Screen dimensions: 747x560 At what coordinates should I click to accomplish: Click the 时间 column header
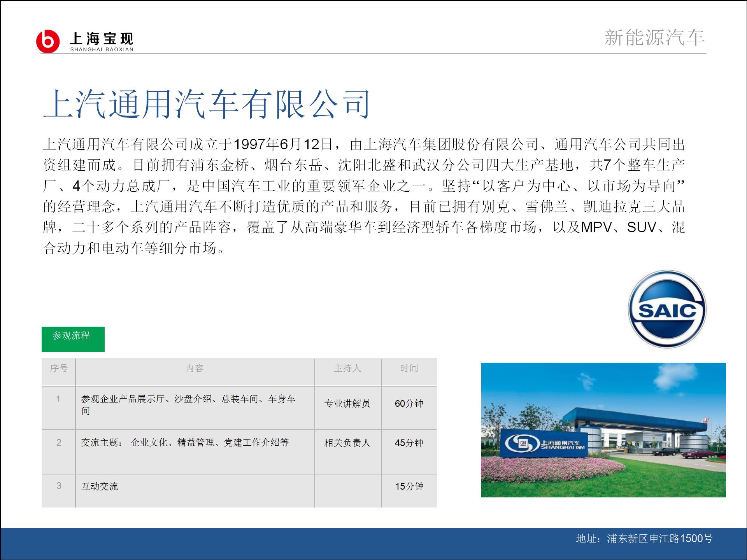point(409,372)
